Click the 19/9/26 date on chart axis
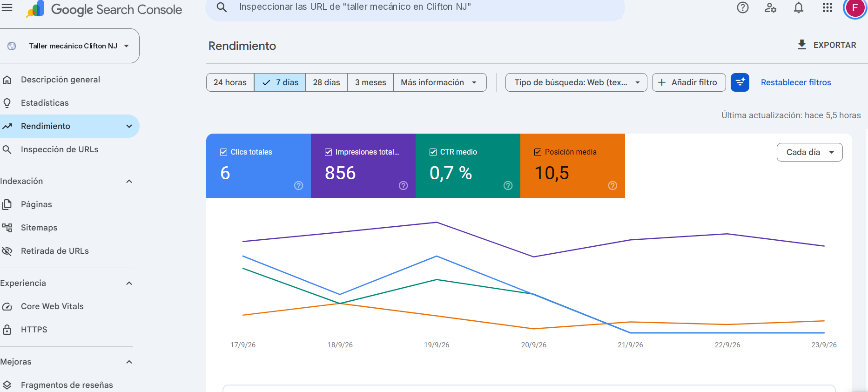Screen dimensions: 868x392 (x=437, y=345)
